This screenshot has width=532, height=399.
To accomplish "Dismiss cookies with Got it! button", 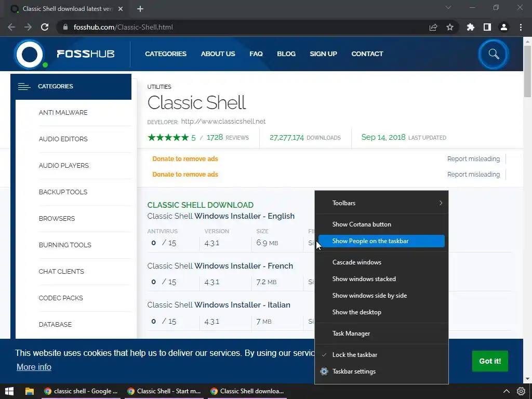I will [490, 361].
